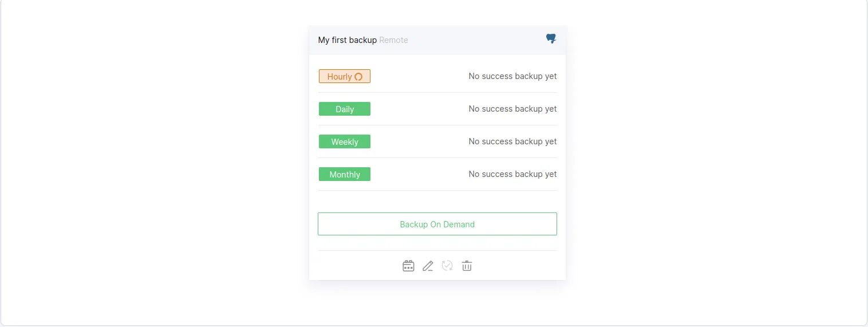Select the green Daily badge
This screenshot has height=327, width=868.
345,109
